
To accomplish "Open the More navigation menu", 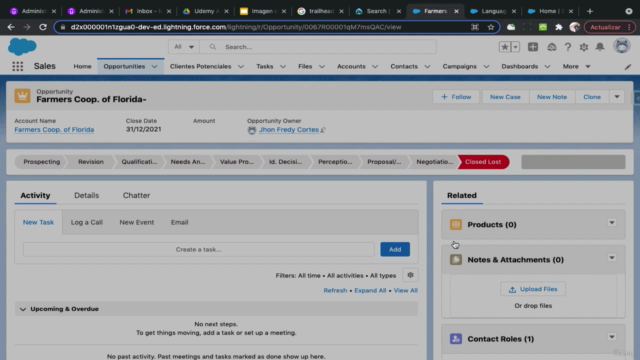I will tap(576, 67).
